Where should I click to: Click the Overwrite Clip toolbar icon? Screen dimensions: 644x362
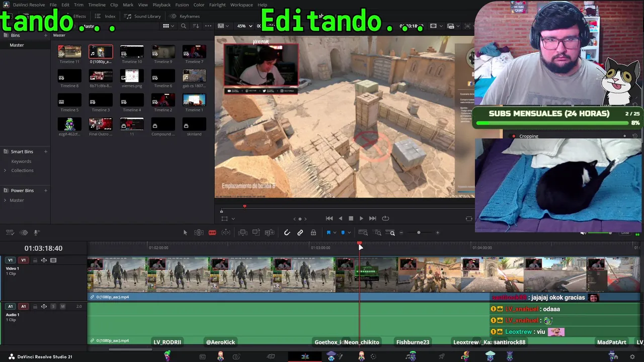256,233
